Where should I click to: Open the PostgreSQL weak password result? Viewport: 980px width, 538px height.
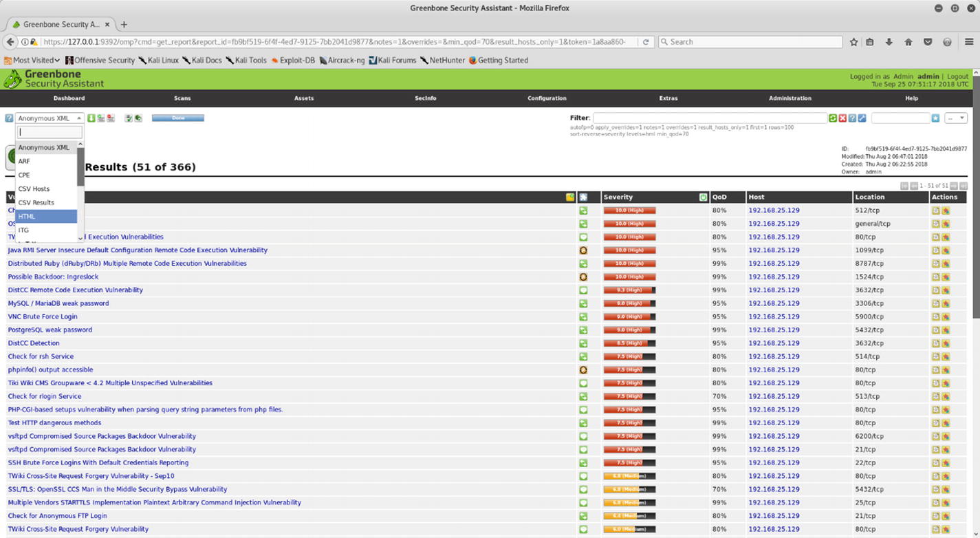(x=50, y=330)
